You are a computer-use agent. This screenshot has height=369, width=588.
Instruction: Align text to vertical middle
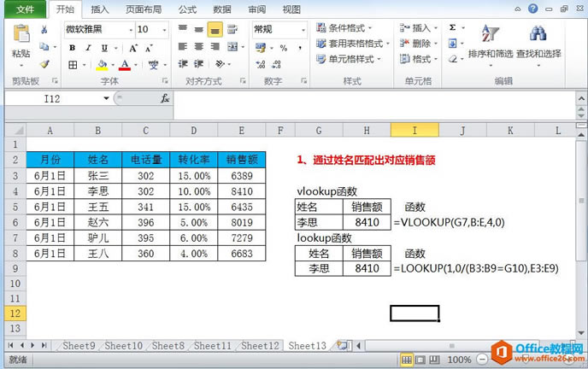(199, 29)
